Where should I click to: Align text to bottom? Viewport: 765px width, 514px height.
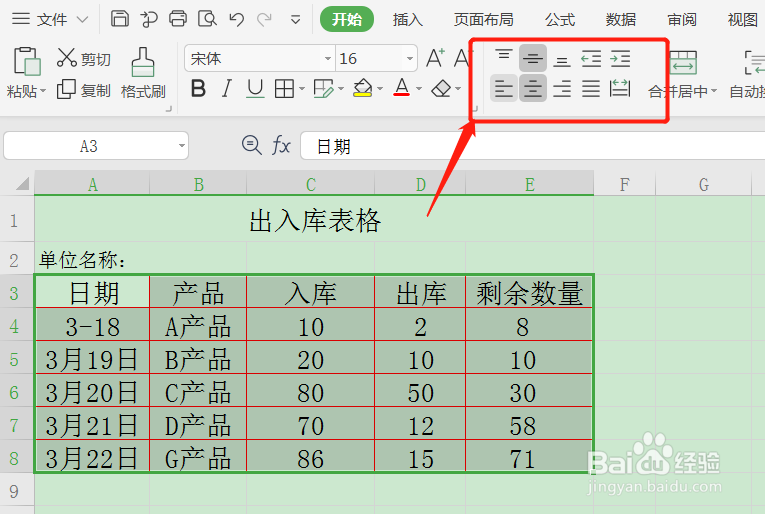pyautogui.click(x=562, y=59)
